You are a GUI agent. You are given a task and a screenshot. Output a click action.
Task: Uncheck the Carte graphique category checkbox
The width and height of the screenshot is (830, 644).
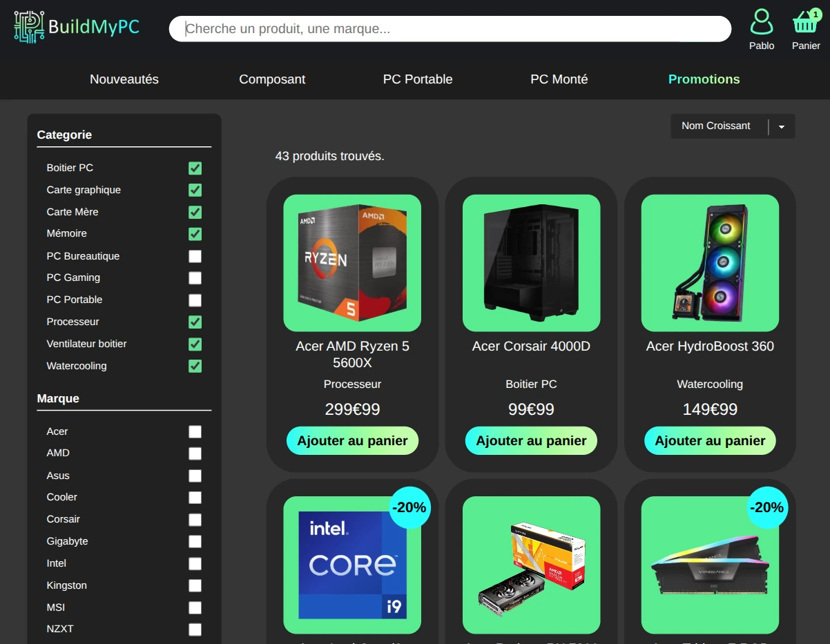pyautogui.click(x=195, y=190)
